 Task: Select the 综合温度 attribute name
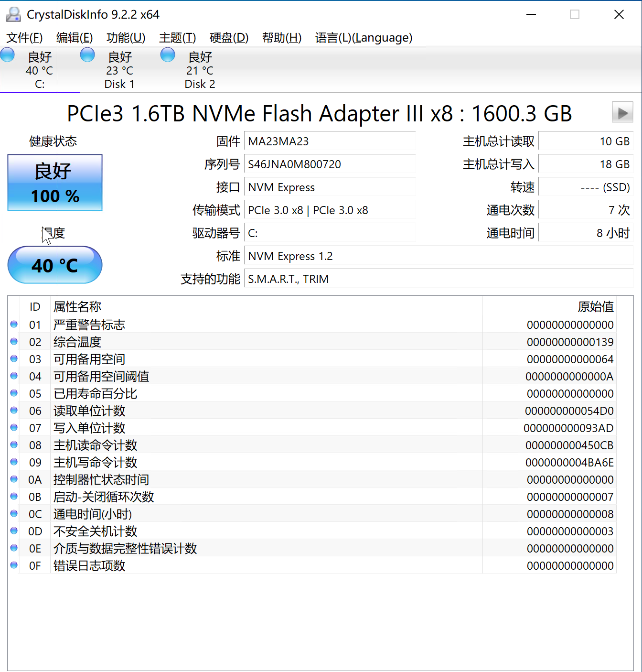[x=77, y=342]
